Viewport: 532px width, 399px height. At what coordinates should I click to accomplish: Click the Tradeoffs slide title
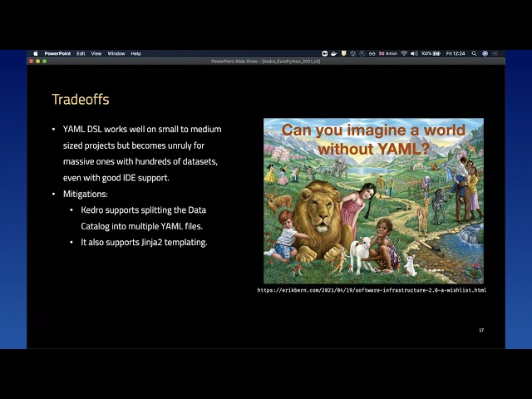[x=81, y=100]
